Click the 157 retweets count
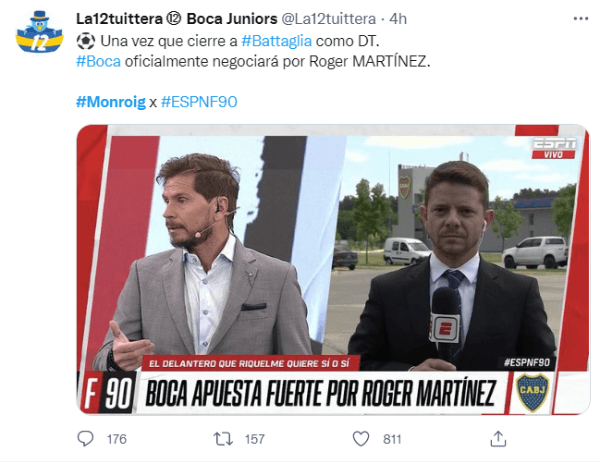 [x=254, y=439]
